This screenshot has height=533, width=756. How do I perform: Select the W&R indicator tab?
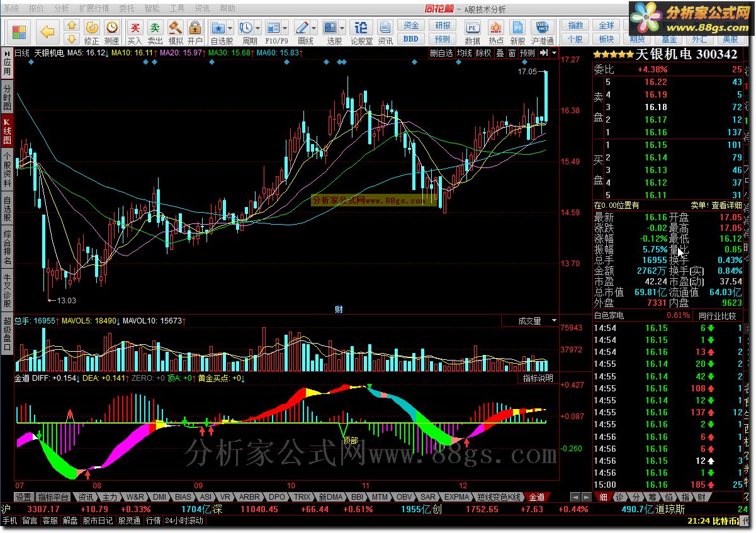(x=135, y=497)
